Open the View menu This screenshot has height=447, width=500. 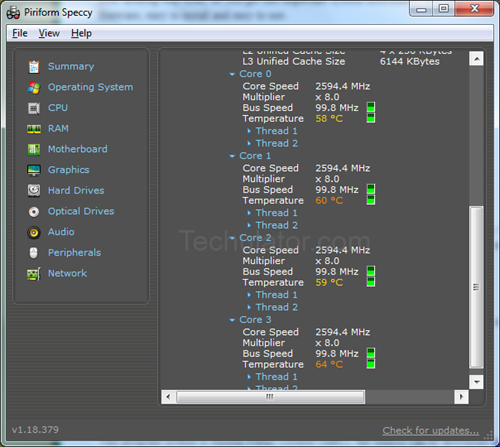49,33
